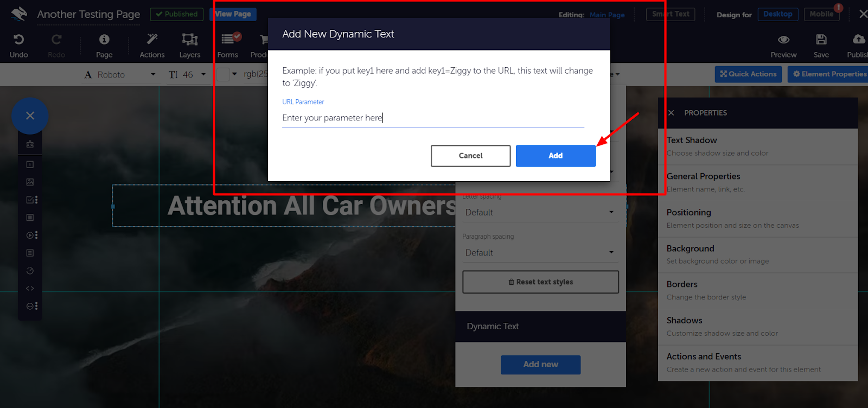The image size is (868, 408).
Task: Toggle the Smart Text option
Action: (x=671, y=14)
